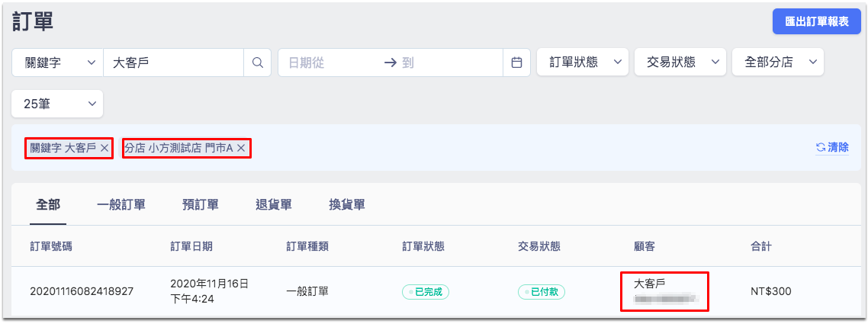This screenshot has height=324, width=868.
Task: Expand the 關鍵字 search type dropdown
Action: 57,63
